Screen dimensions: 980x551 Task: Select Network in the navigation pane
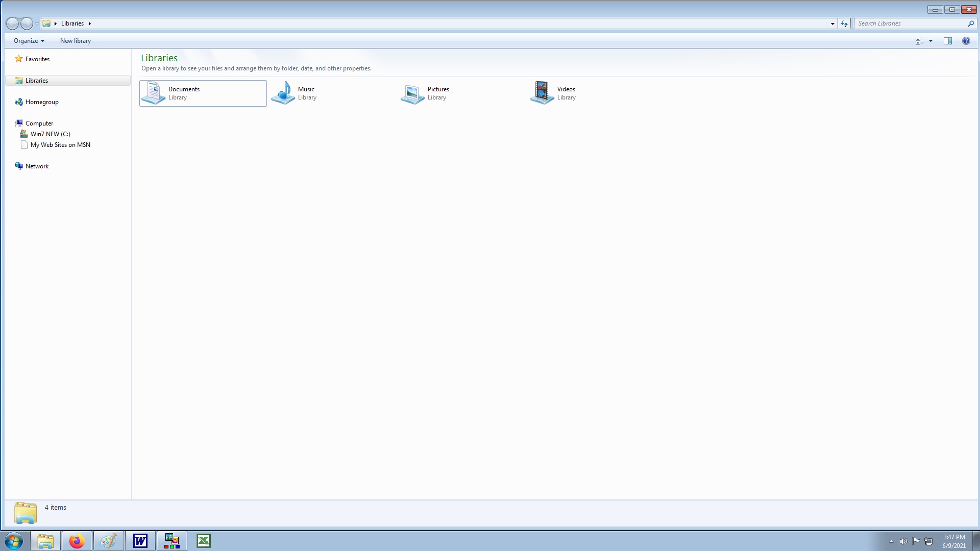point(37,166)
